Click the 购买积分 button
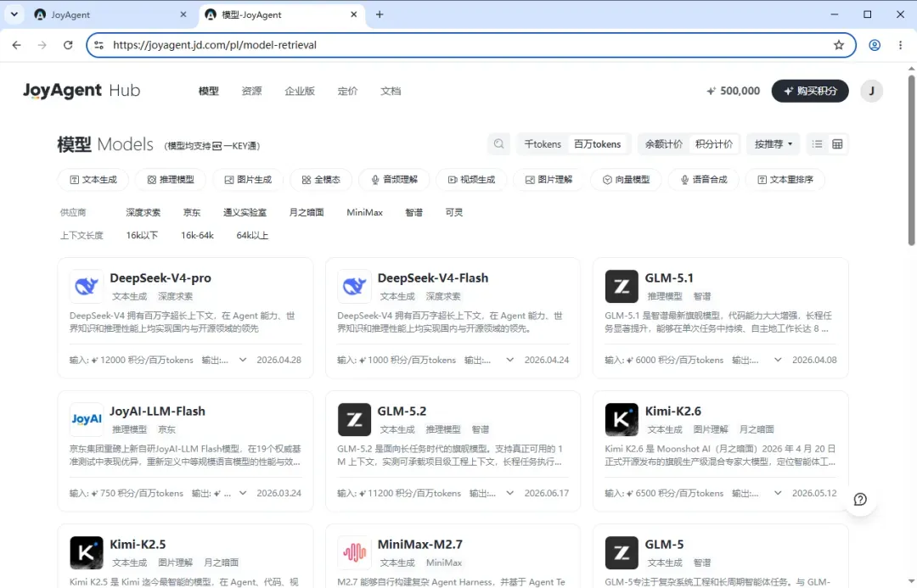Viewport: 917px width, 588px height. click(810, 91)
